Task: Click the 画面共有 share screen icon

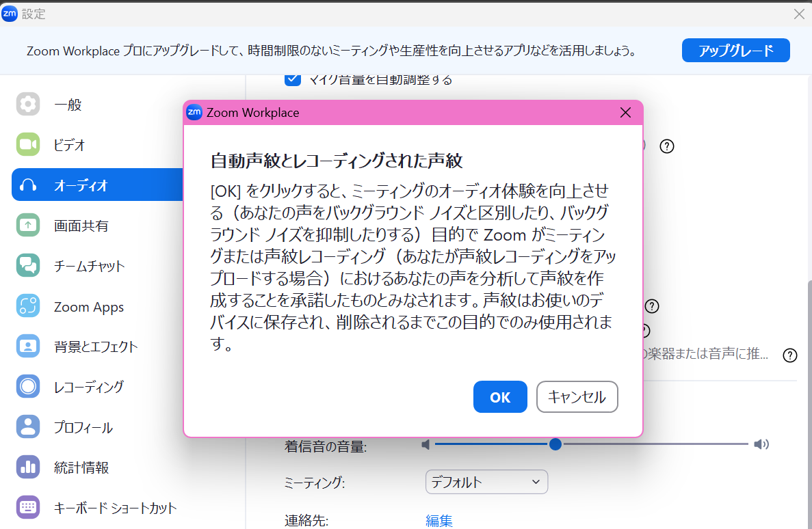Action: point(28,225)
